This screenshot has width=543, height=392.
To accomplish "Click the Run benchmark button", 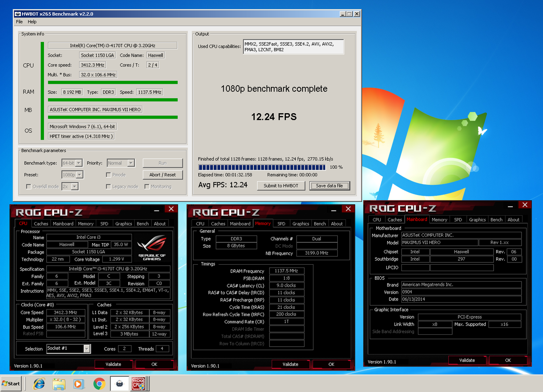I will click(x=163, y=163).
